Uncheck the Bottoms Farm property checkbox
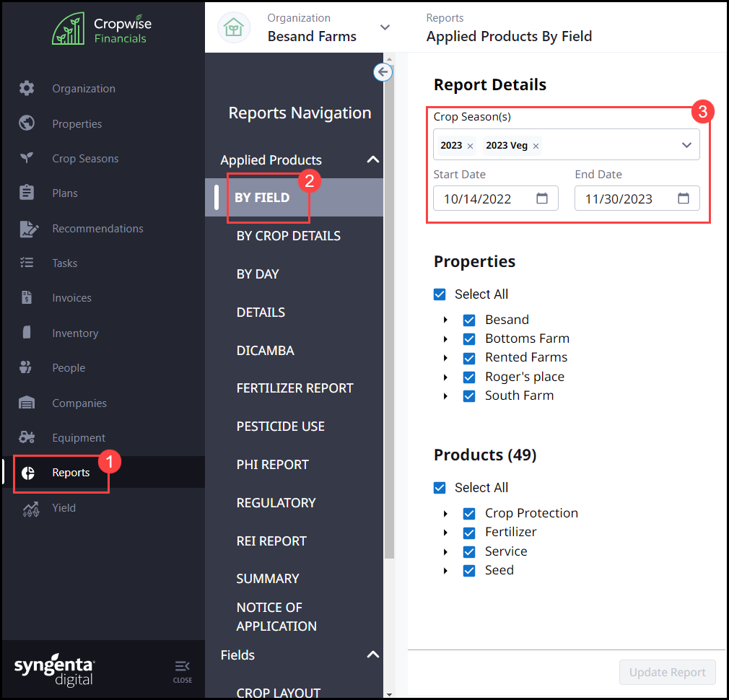The image size is (729, 700). coord(469,339)
